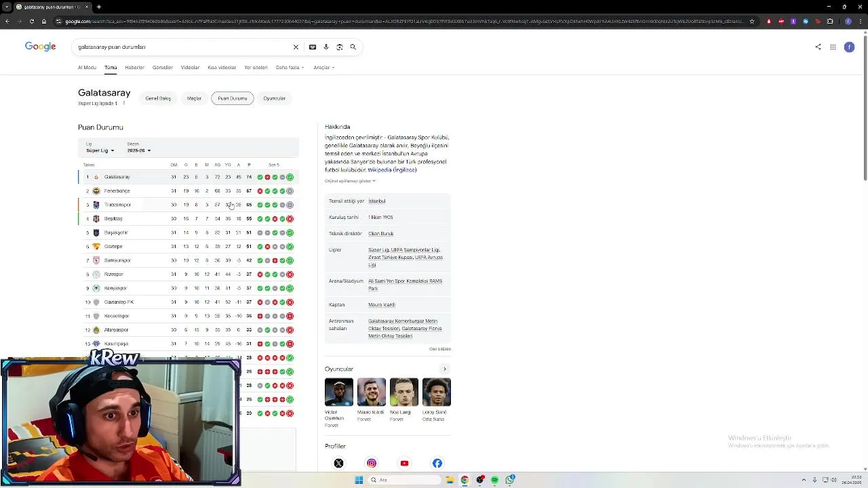Select the Oyuncular chip
This screenshot has height=488, width=868.
pyautogui.click(x=274, y=98)
